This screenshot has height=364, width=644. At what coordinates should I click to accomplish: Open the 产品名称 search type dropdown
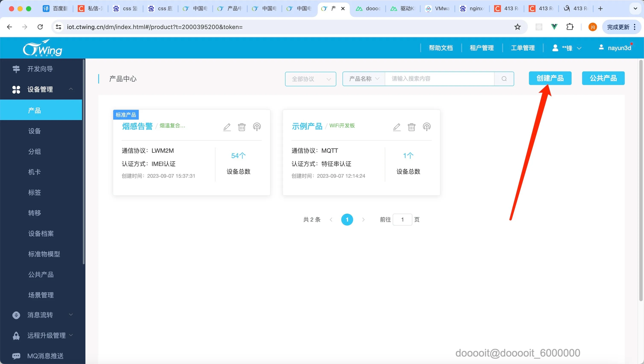[363, 79]
